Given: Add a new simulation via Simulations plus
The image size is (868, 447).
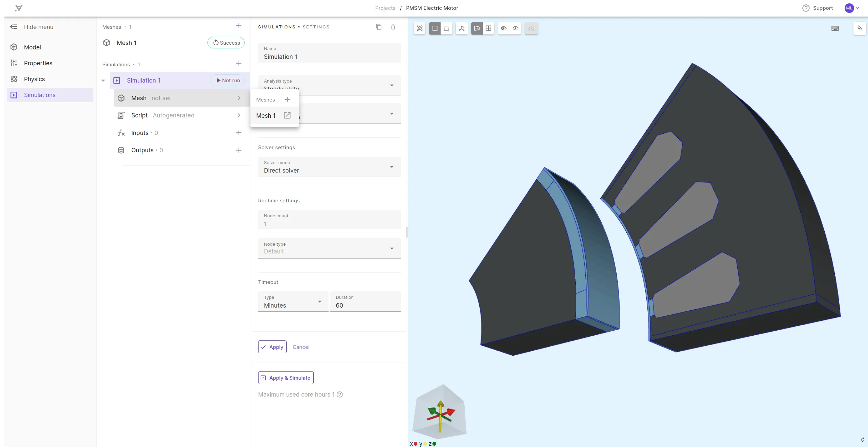Looking at the screenshot, I should click(x=239, y=63).
